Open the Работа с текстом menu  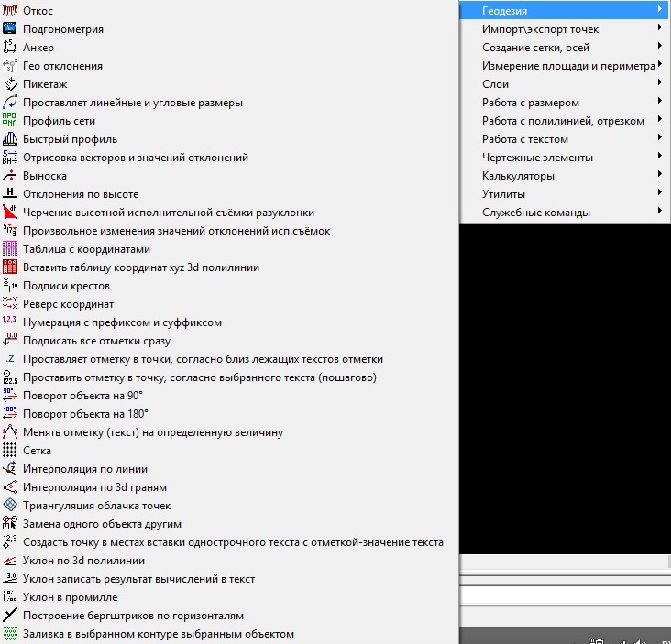524,139
